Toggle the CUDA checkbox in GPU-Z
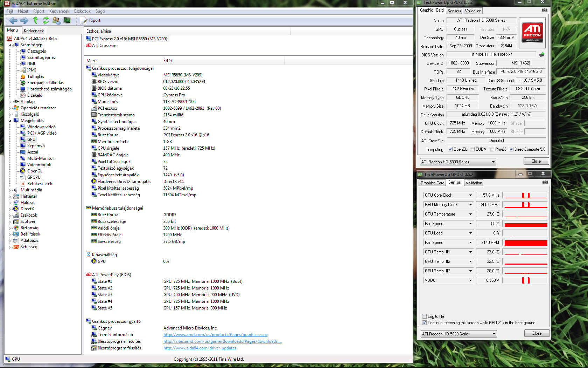588x368 pixels. (472, 149)
